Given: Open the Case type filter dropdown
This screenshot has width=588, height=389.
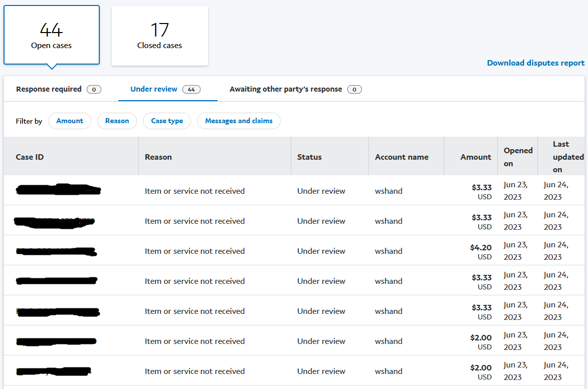Looking at the screenshot, I should [x=167, y=121].
